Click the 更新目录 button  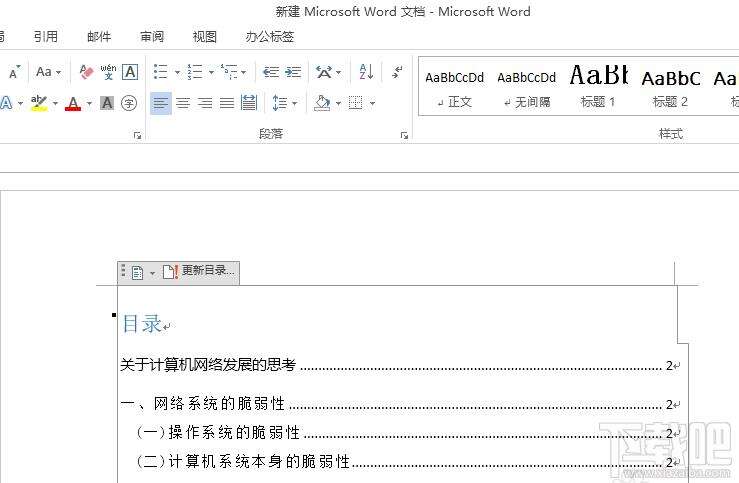tap(198, 271)
